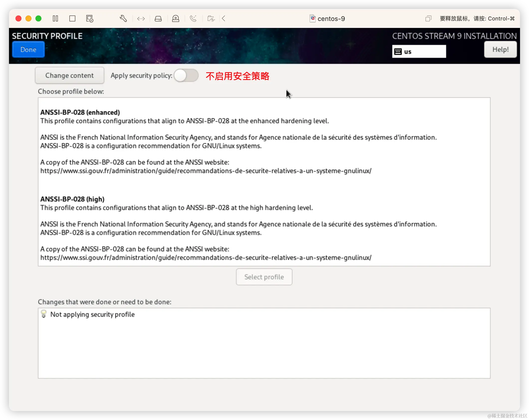Click the CD/DVD device toolbar icon
Viewport: 529px width, 420px height.
point(176,18)
